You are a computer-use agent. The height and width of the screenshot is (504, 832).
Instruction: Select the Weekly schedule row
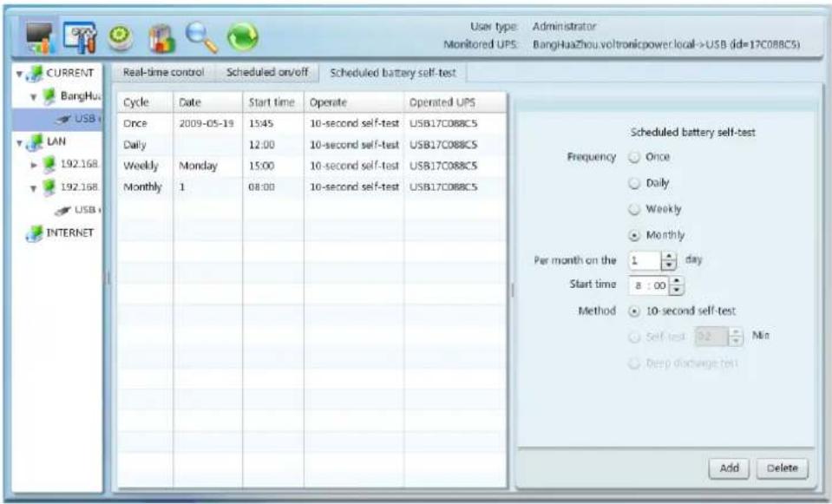(311, 166)
